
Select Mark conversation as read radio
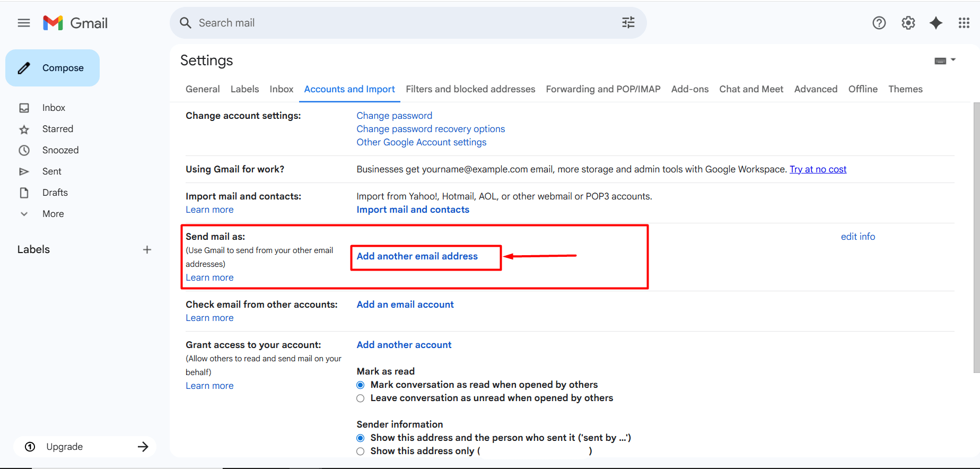point(361,385)
